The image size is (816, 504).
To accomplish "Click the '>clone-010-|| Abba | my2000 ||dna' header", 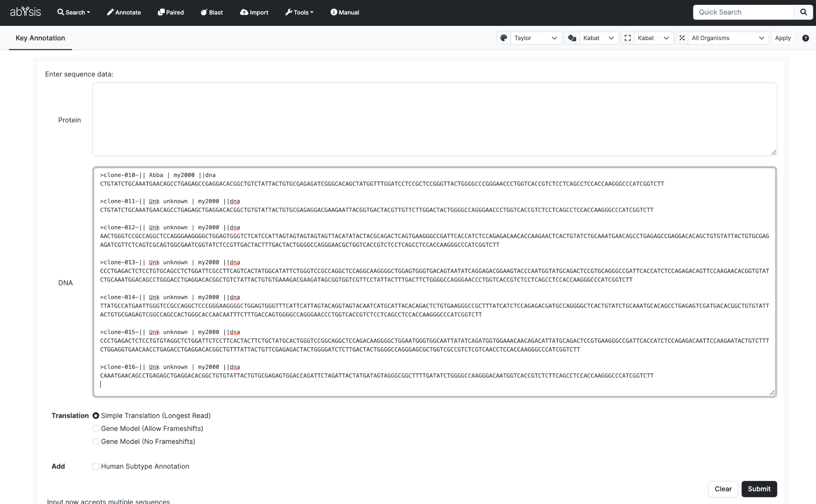I will 158,175.
